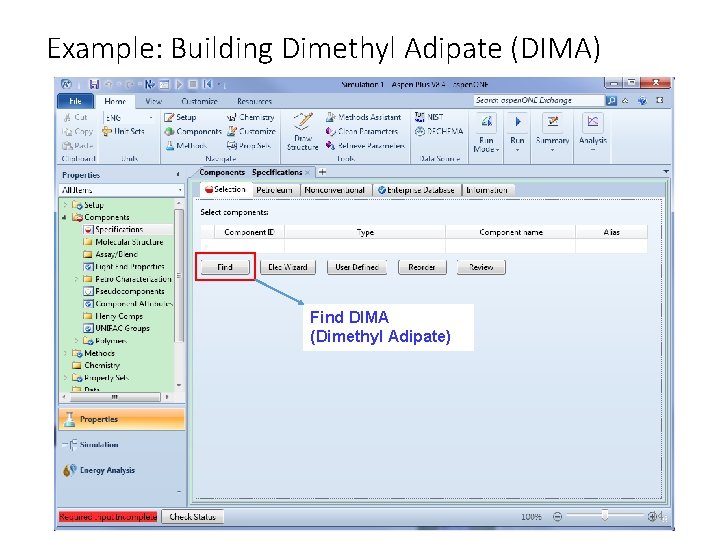This screenshot has height=540, width=720.
Task: Click the Save icon in quick access toolbar
Action: 94,84
